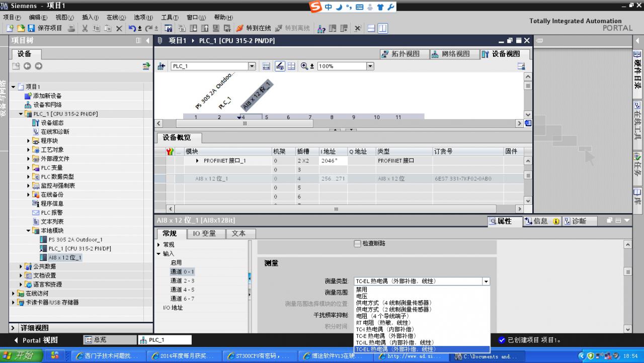Open the 在线 menu
This screenshot has width=644, height=363.
[116, 17]
